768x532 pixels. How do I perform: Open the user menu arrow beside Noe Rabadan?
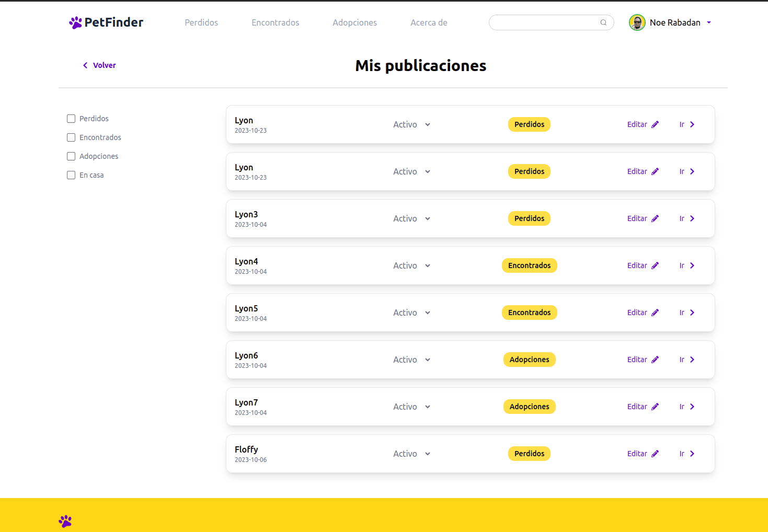709,22
